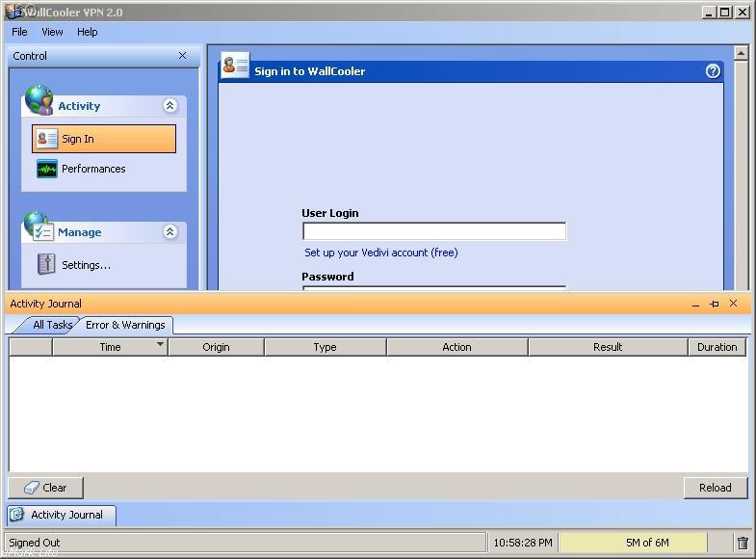Close the Control panel

click(182, 56)
